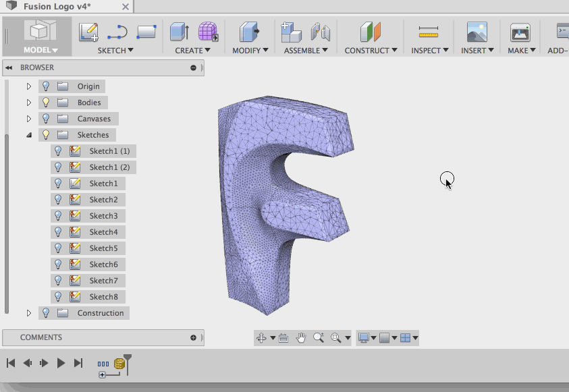Click the Joint icon in Assemble group
569x392 pixels.
tap(320, 32)
